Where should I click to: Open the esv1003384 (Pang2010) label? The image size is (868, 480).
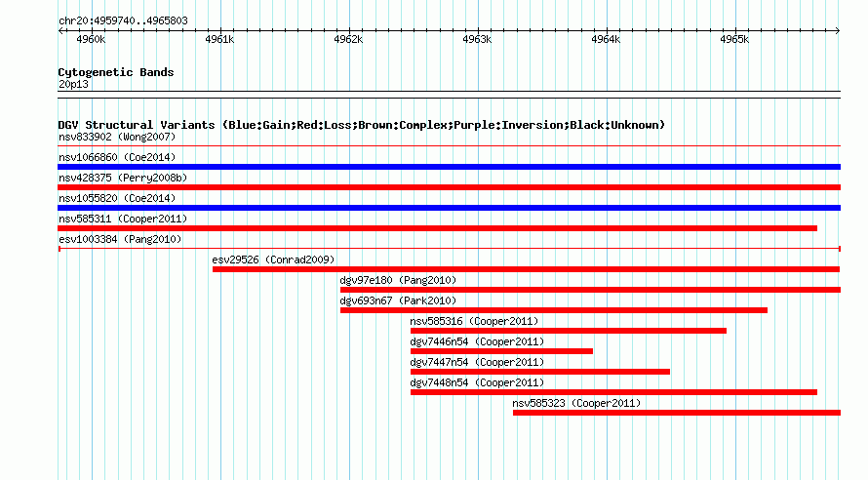point(120,239)
